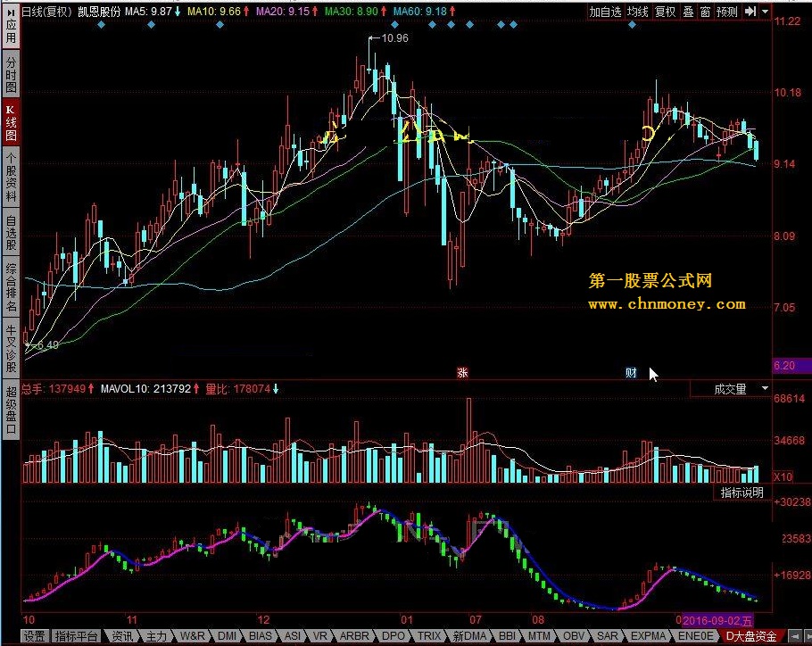Select the BIAS indicator tab
Screen dimensions: 812x646
pos(260,636)
